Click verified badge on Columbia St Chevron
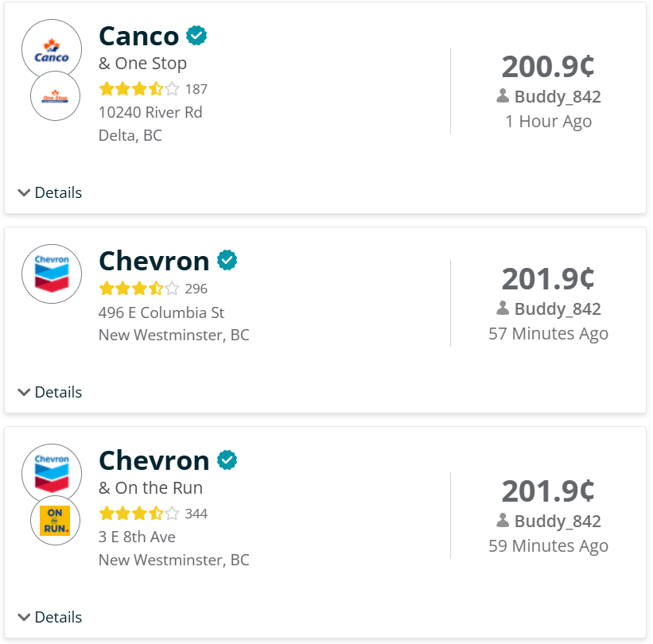Screen dimensions: 653x644 (x=227, y=261)
